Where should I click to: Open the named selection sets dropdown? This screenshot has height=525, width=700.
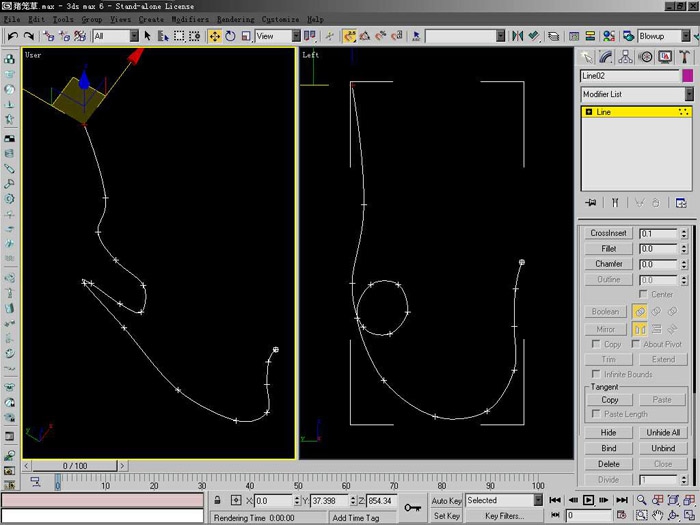(500, 36)
